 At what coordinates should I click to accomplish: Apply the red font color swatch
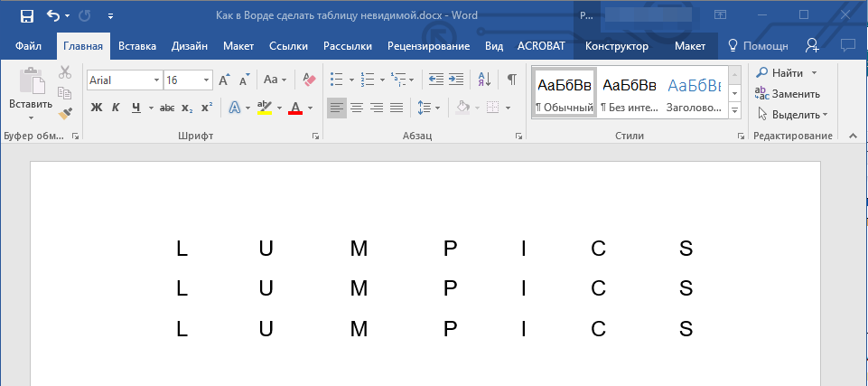[294, 108]
